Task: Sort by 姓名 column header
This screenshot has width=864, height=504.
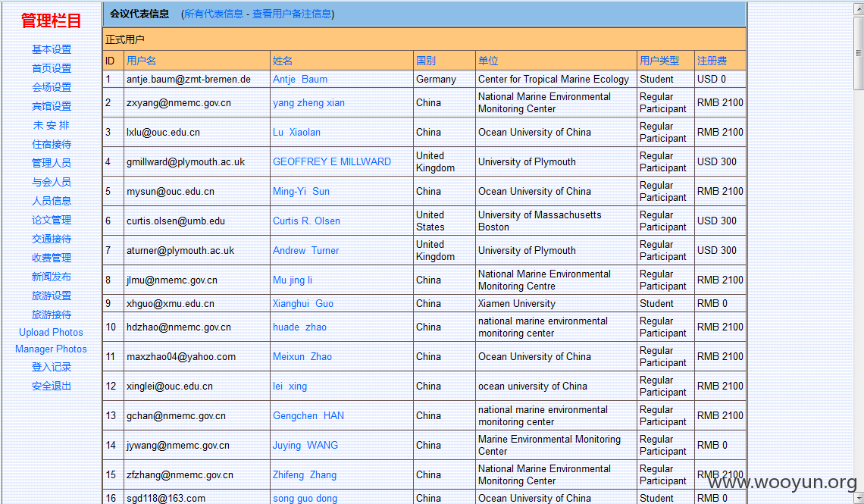Action: click(x=283, y=61)
